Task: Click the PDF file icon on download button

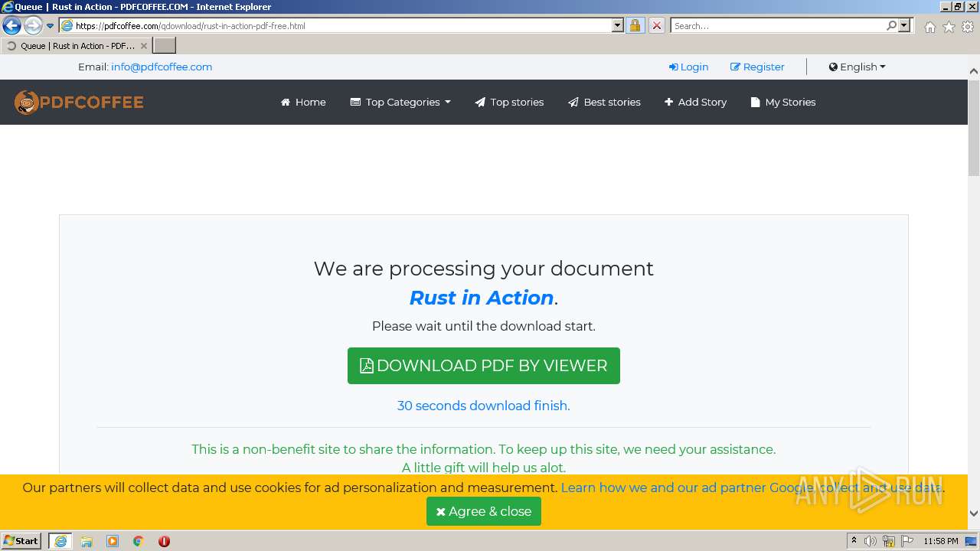Action: coord(366,366)
